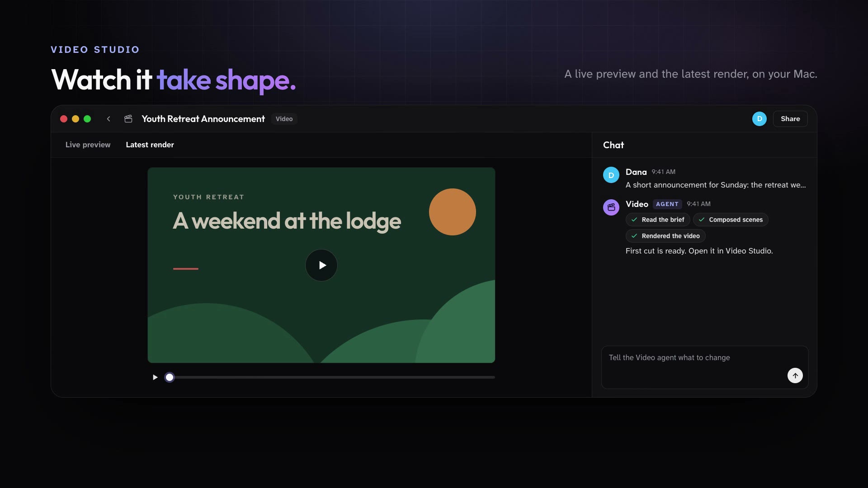Image resolution: width=868 pixels, height=488 pixels.
Task: Click Dana's avatar in the chat
Action: coord(611,175)
